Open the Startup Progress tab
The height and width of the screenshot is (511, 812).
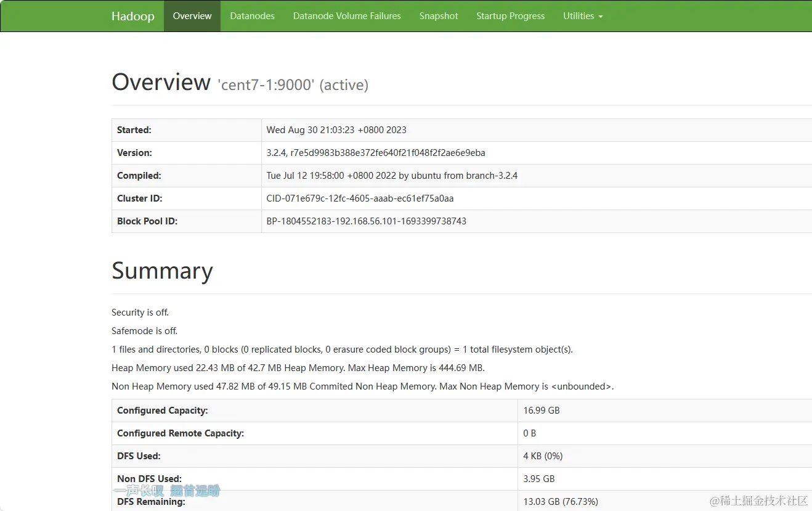[511, 16]
